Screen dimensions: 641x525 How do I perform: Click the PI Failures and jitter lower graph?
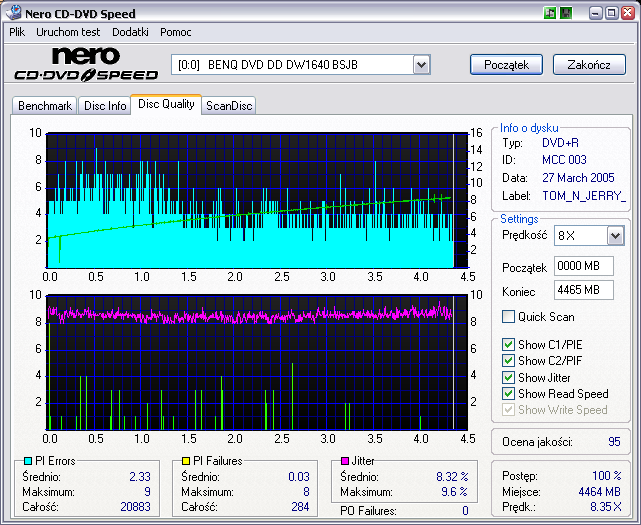click(x=257, y=362)
